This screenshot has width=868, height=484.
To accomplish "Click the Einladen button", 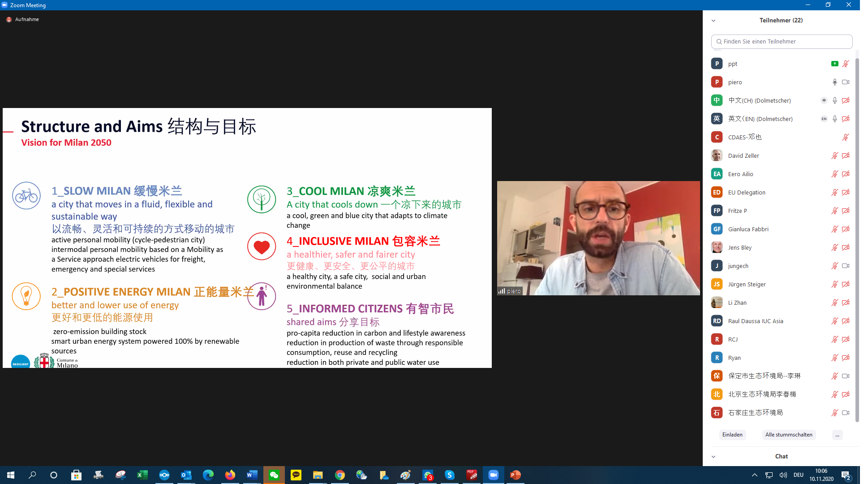I will click(x=732, y=435).
